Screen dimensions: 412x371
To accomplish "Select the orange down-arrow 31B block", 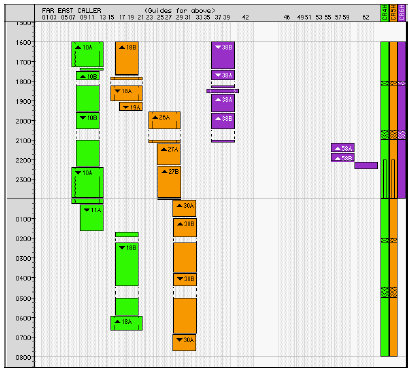I will pos(185,279).
